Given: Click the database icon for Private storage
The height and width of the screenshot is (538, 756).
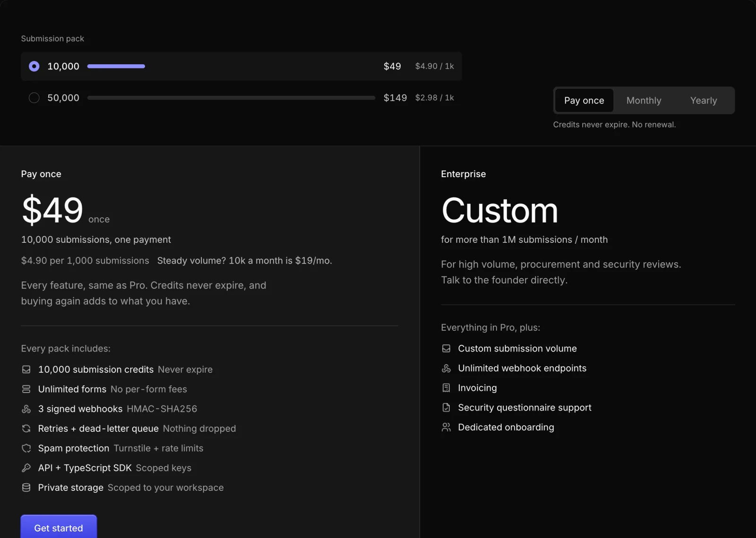Looking at the screenshot, I should [26, 487].
